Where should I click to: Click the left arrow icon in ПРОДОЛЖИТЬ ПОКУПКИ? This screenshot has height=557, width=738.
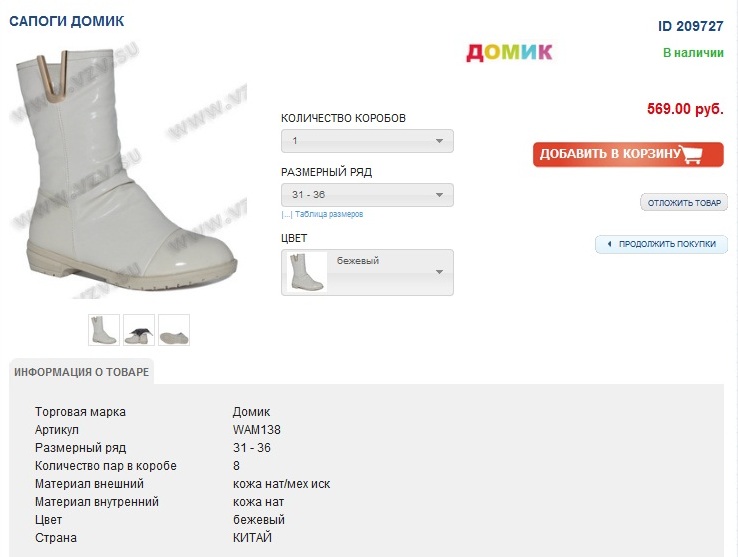609,244
